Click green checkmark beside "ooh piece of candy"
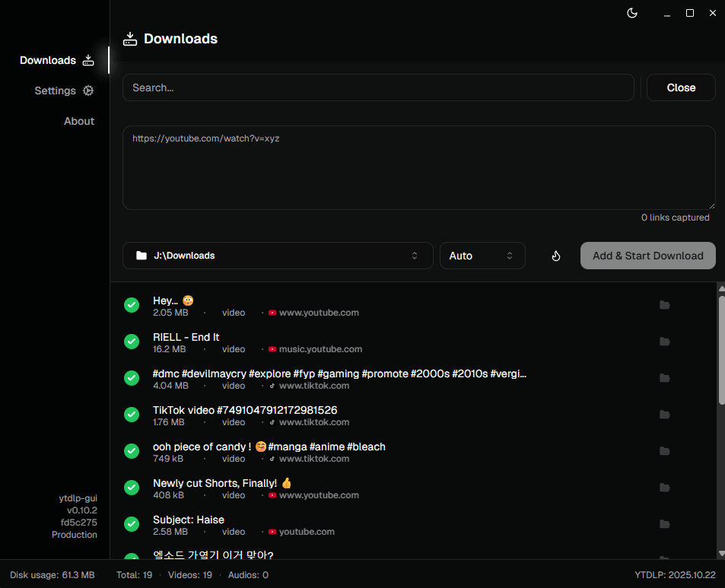 (x=132, y=451)
